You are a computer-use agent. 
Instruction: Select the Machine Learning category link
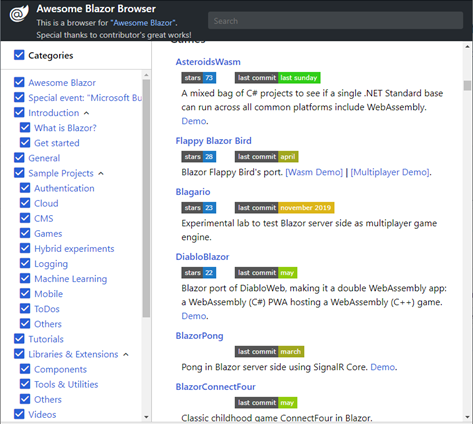point(71,279)
